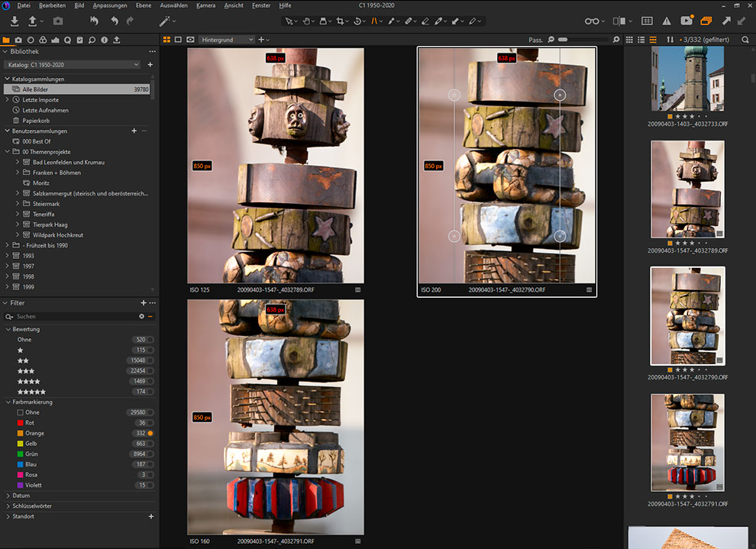Open the Output tool tab icon
The width and height of the screenshot is (756, 549).
117,40
